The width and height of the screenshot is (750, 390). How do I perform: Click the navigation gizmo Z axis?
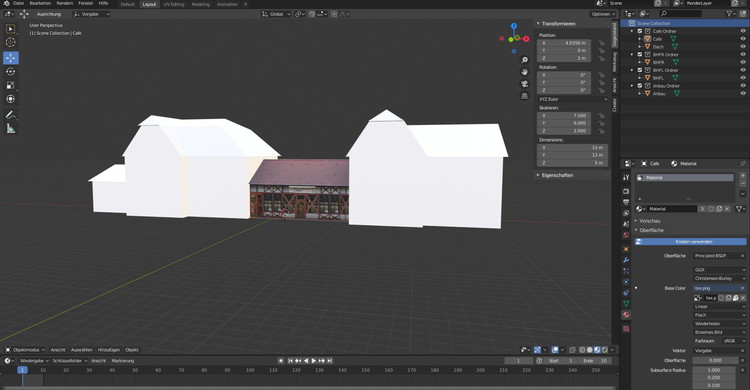pyautogui.click(x=514, y=26)
